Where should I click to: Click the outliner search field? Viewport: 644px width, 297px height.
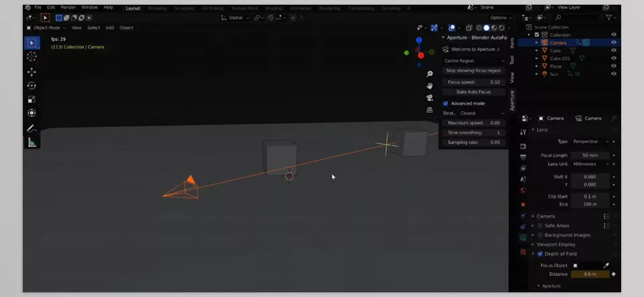pyautogui.click(x=576, y=17)
